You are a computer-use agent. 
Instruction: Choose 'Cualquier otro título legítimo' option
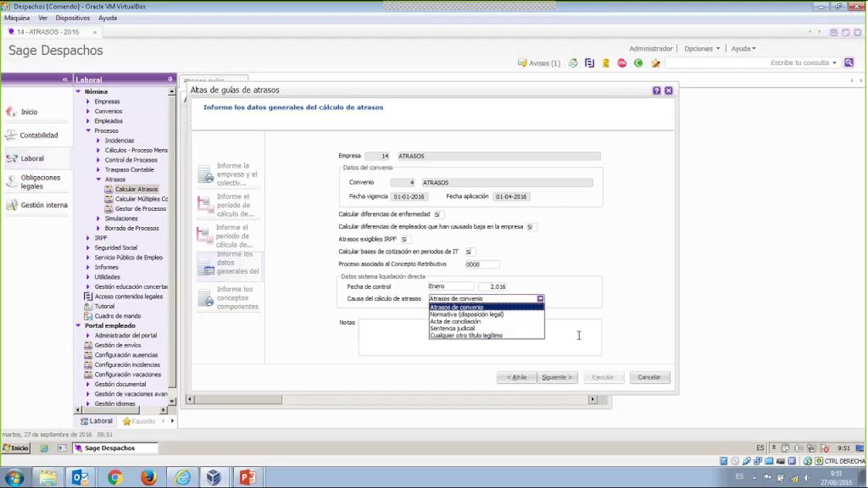(486, 335)
